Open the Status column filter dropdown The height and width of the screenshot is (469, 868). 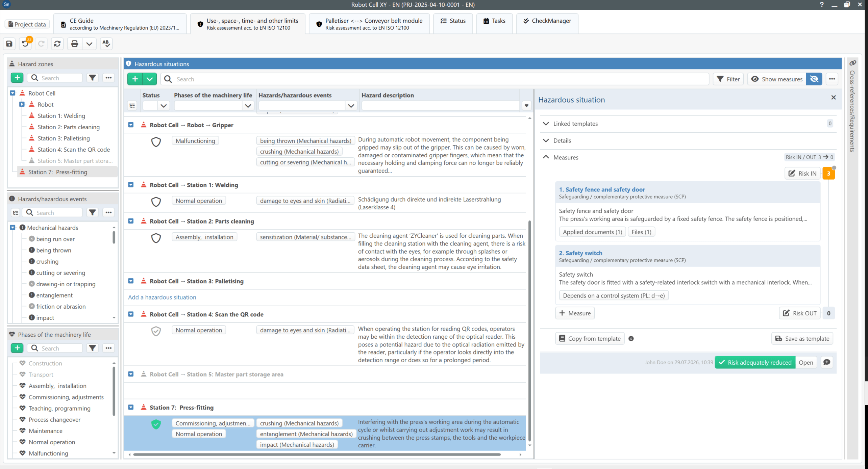pos(164,106)
